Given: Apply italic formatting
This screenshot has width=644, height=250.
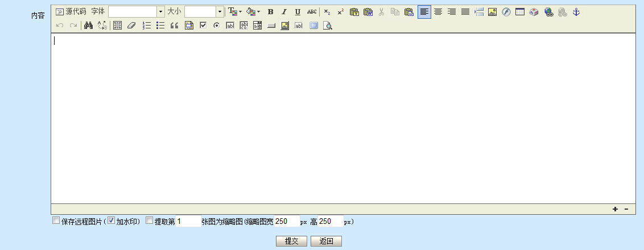Looking at the screenshot, I should [x=284, y=12].
